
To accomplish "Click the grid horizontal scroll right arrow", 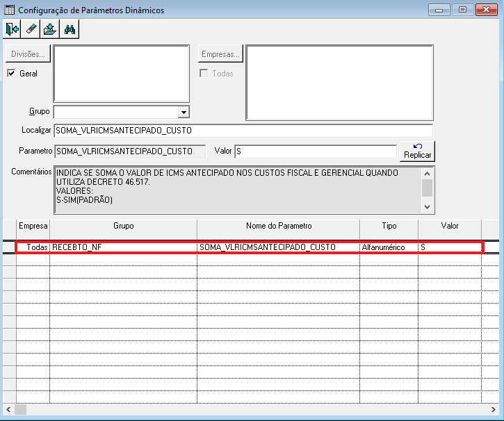I will (494, 409).
